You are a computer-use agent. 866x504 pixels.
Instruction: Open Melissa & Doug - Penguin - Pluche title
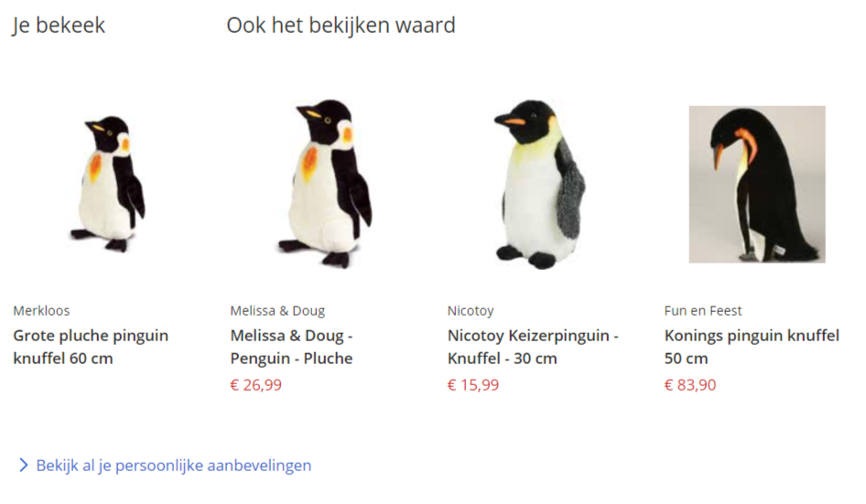click(x=292, y=347)
